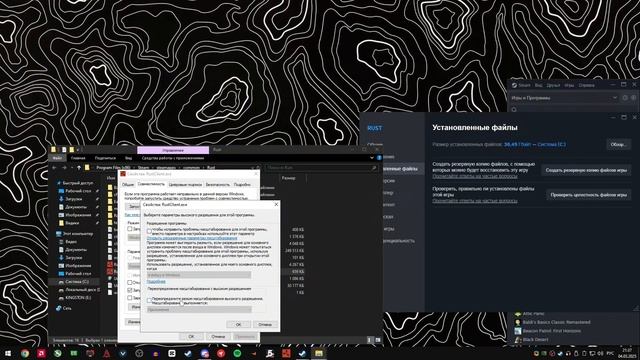Enable the program DPI scaling-fix checkbox
The height and width of the screenshot is (360, 640).
pyautogui.click(x=149, y=231)
